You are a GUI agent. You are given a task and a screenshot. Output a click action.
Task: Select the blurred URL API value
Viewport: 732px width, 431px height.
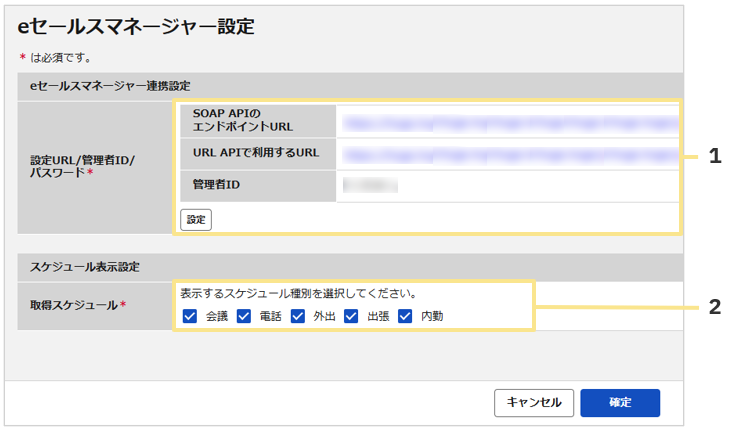click(x=510, y=155)
